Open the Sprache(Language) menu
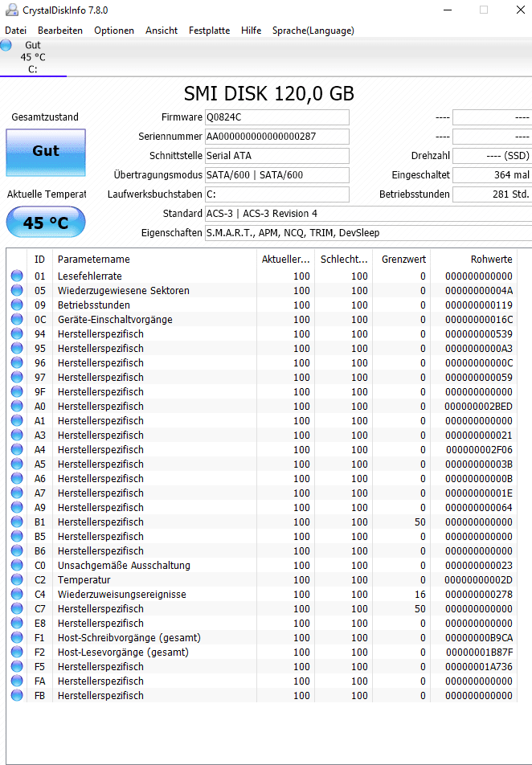Screen dimensions: 532x765 point(313,31)
